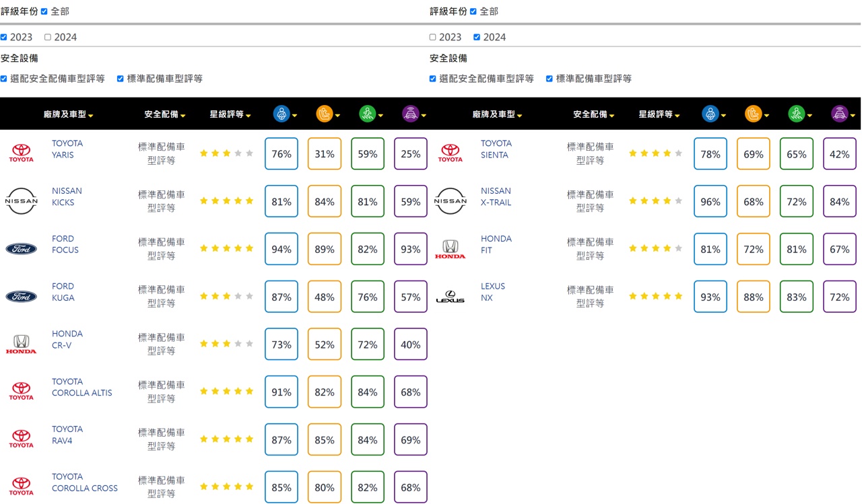Viewport: 862px width, 504px height.
Task: Click right 評級年份 label
Action: (x=449, y=11)
